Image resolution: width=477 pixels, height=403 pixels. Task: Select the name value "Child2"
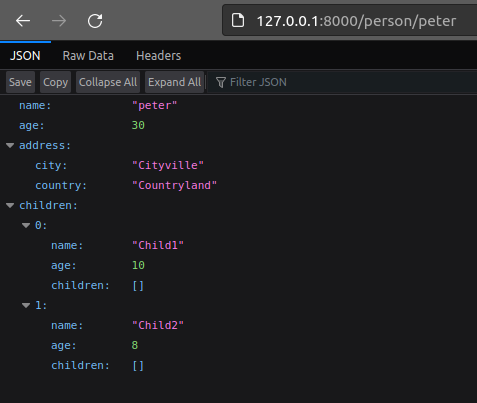click(x=158, y=325)
